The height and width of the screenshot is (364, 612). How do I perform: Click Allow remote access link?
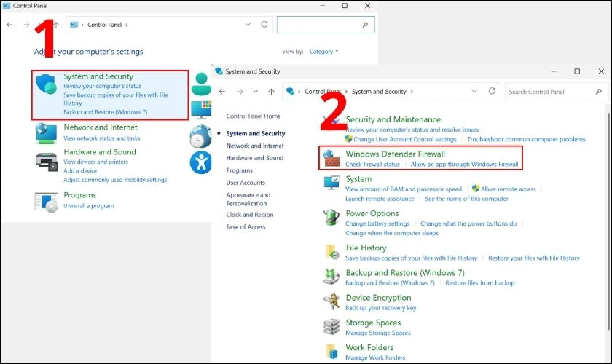point(509,189)
